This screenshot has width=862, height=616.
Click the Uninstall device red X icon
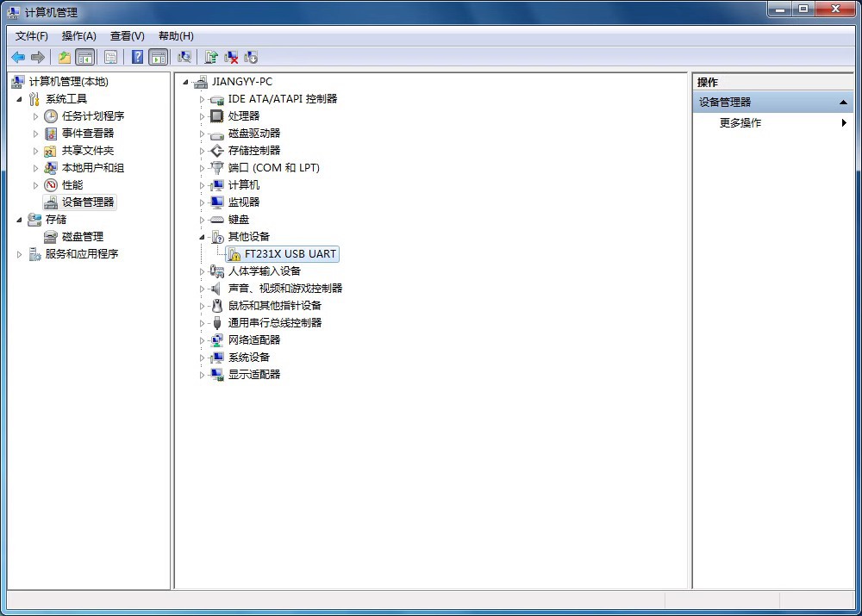[x=231, y=57]
